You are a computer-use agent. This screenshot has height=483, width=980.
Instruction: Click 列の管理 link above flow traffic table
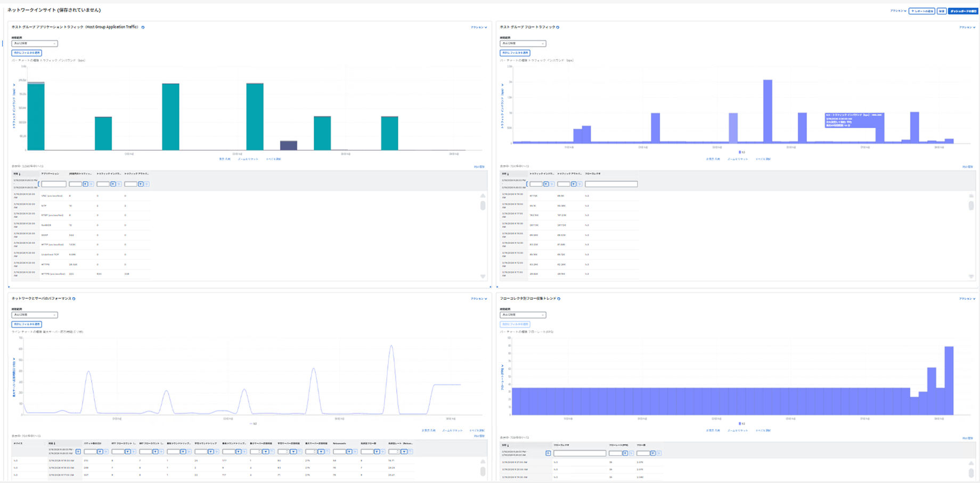point(968,167)
